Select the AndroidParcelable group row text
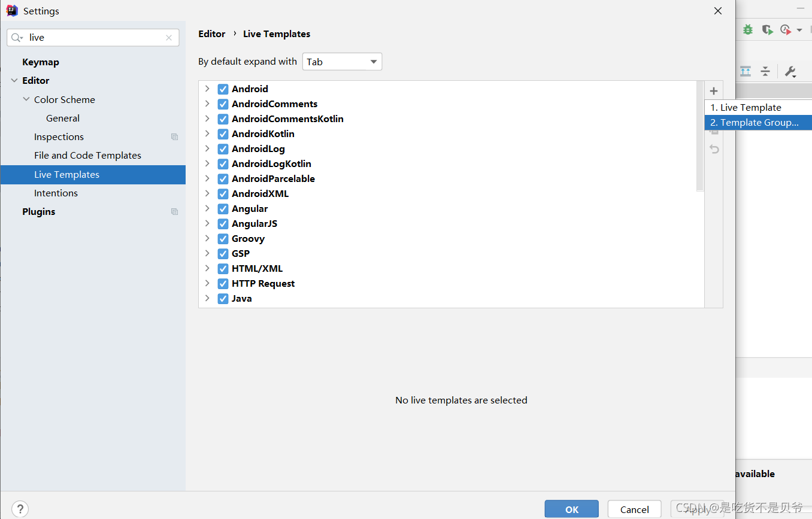812x519 pixels. pyautogui.click(x=273, y=179)
